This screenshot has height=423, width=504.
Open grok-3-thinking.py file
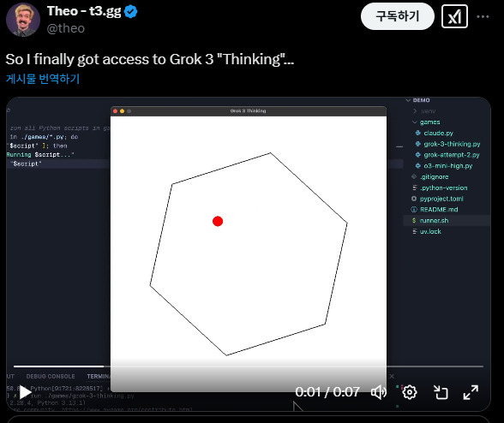(452, 144)
